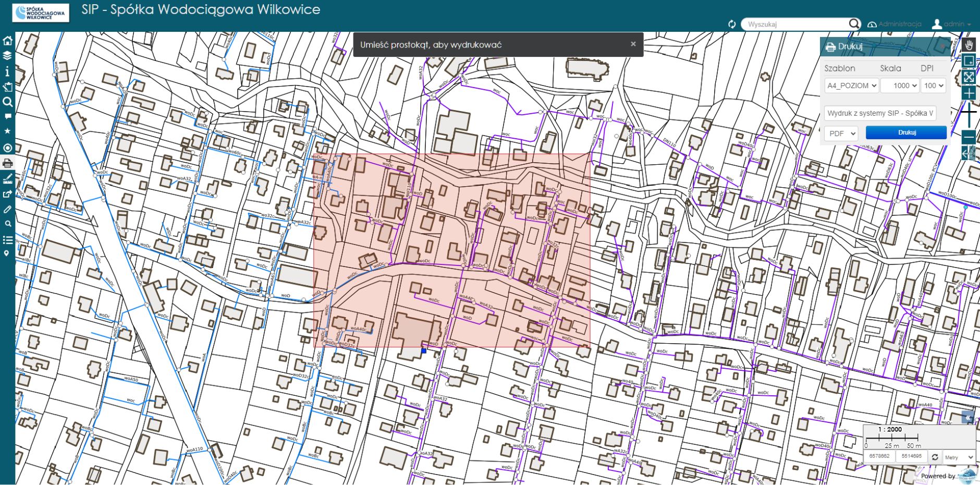
Task: Click the map zoom in plus button
Action: click(x=969, y=93)
